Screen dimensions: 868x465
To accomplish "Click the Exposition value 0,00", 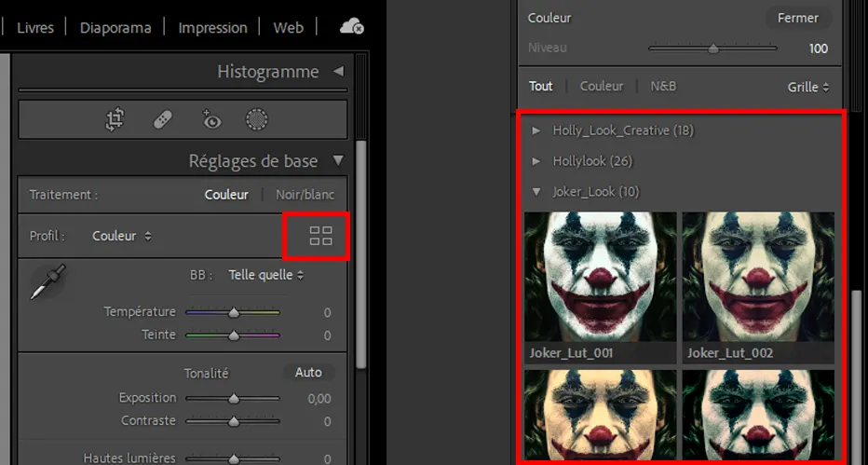I will click(x=319, y=399).
